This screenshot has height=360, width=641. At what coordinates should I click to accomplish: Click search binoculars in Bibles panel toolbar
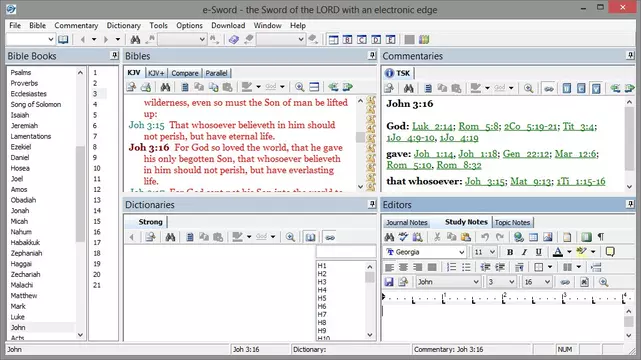[165, 87]
